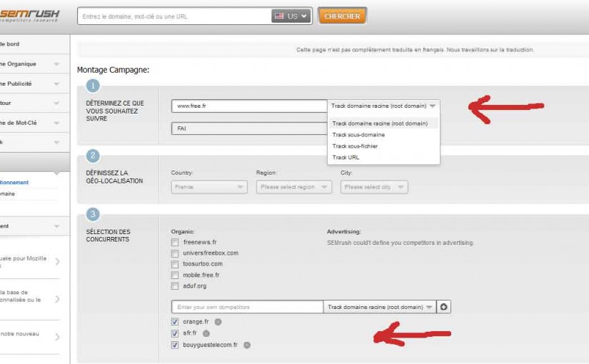
Task: Click the bouyguestelecom.fr competitor label
Action: [211, 345]
